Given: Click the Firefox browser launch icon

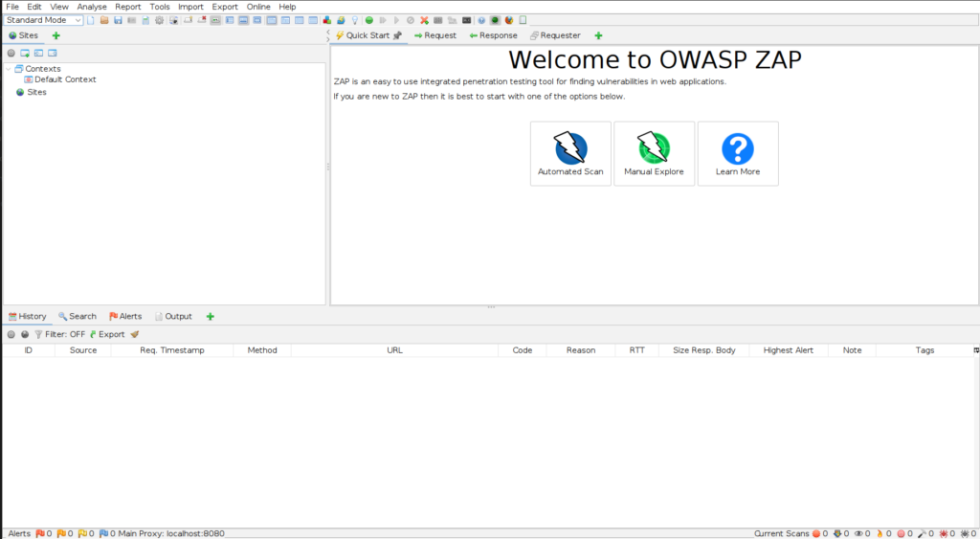Looking at the screenshot, I should coord(508,20).
